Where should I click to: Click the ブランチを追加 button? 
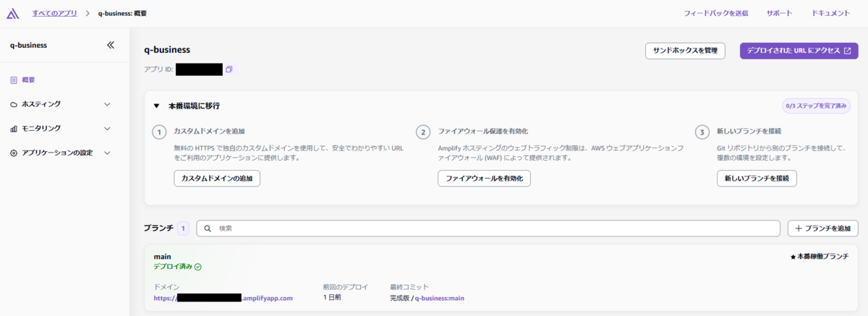[x=823, y=229]
